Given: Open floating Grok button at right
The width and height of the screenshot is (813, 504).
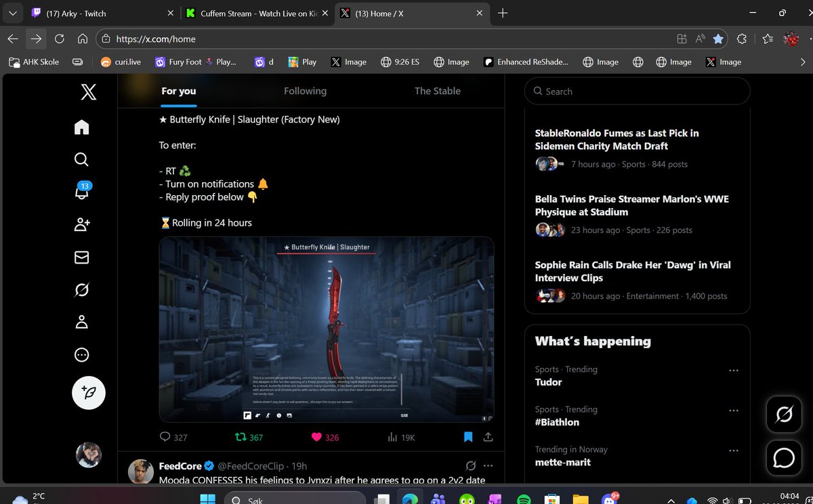Looking at the screenshot, I should (784, 414).
